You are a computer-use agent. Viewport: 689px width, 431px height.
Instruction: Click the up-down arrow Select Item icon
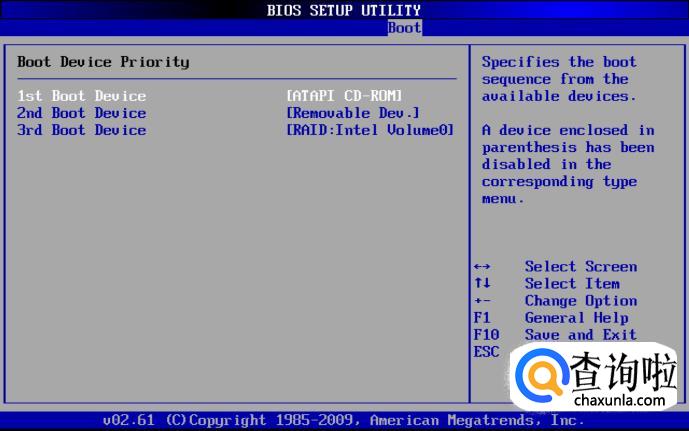[x=482, y=284]
